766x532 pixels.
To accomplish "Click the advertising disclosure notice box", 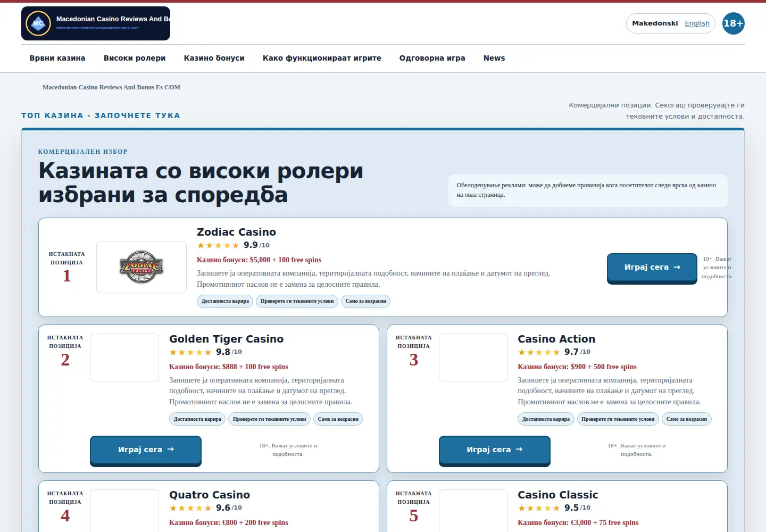I will click(588, 190).
